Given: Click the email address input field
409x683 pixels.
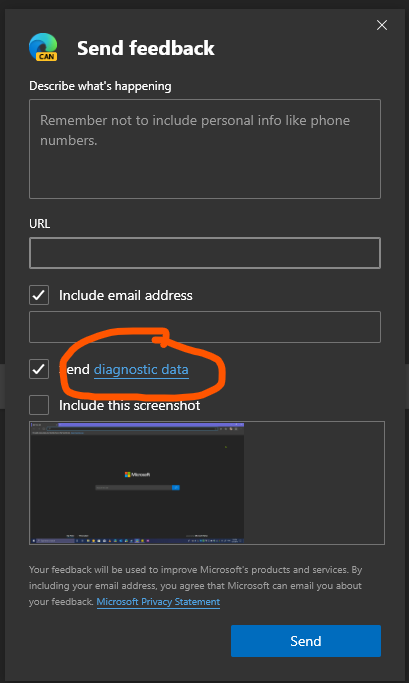Looking at the screenshot, I should click(205, 327).
